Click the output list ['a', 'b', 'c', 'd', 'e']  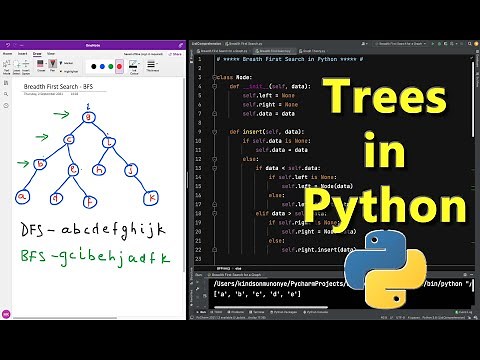pyautogui.click(x=257, y=294)
